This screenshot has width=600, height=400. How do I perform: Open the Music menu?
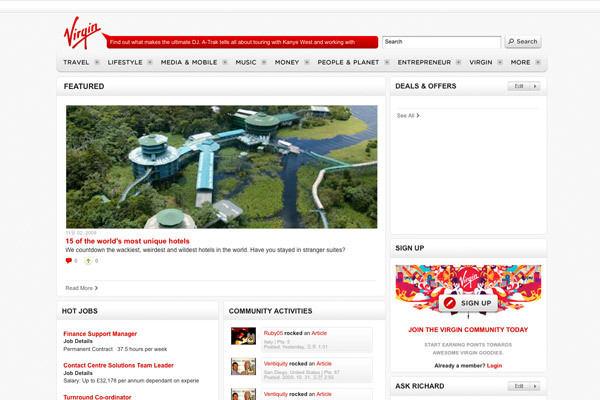(246, 62)
